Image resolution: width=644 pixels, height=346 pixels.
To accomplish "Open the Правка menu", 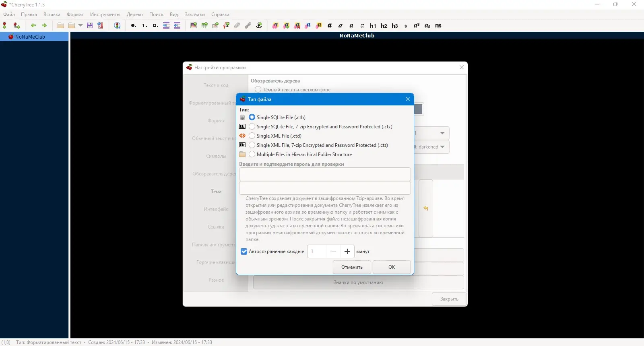I will pyautogui.click(x=29, y=14).
